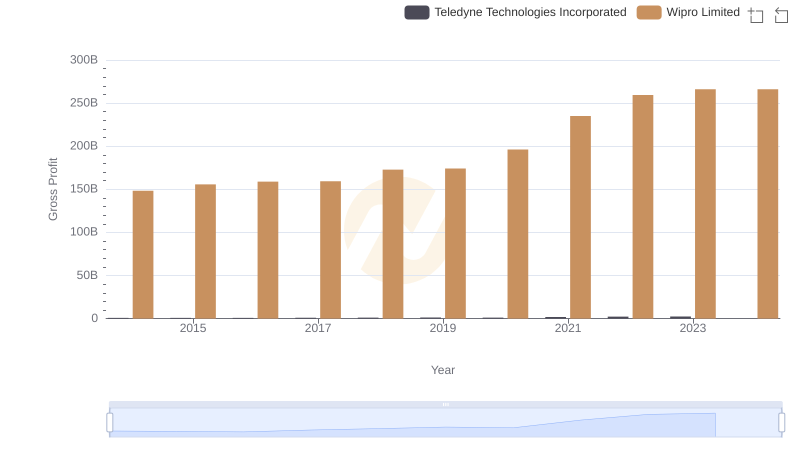Image resolution: width=800 pixels, height=461 pixels.
Task: Click the 100B y-axis label
Action: [x=84, y=232]
